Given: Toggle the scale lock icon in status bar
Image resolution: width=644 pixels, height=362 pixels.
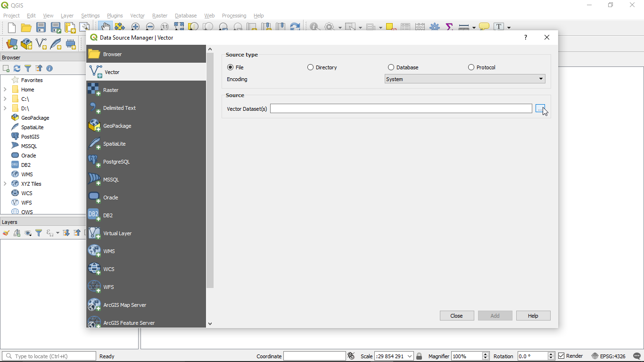Looking at the screenshot, I should click(x=419, y=356).
